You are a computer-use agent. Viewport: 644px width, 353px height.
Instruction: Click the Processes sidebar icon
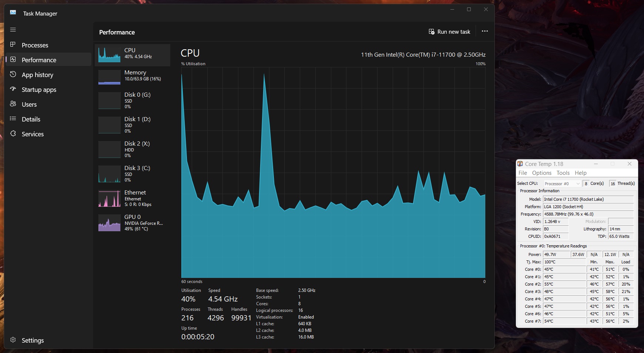click(x=13, y=45)
